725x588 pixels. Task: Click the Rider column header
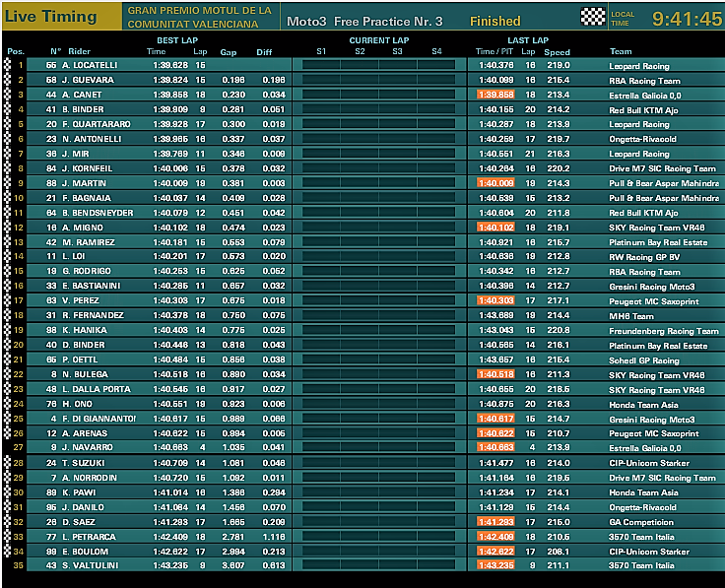click(79, 51)
